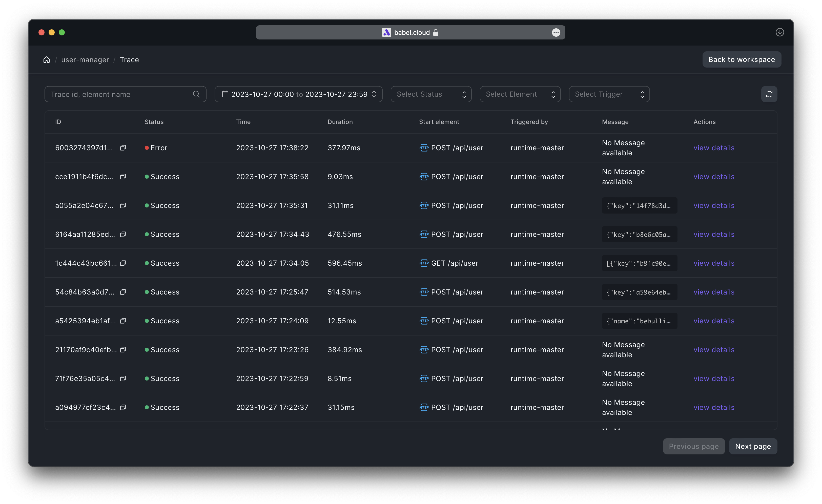Click HTTP icon of 17:22:37 trace

[424, 408]
